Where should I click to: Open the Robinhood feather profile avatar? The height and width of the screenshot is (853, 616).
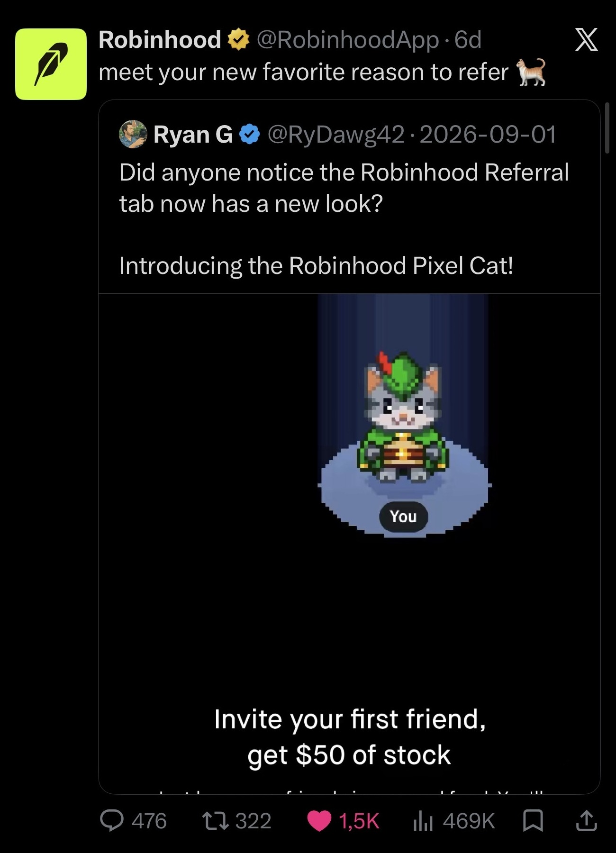pos(51,64)
